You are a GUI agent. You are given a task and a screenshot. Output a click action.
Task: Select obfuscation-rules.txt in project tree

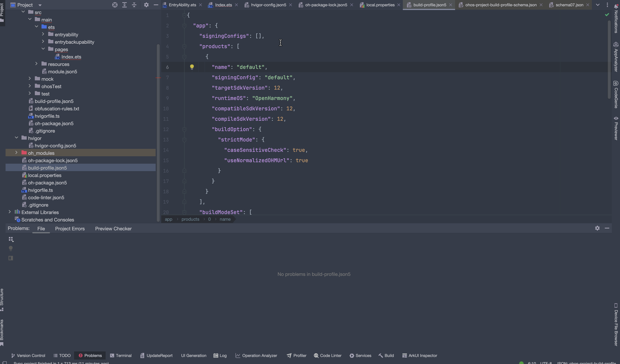(x=57, y=109)
